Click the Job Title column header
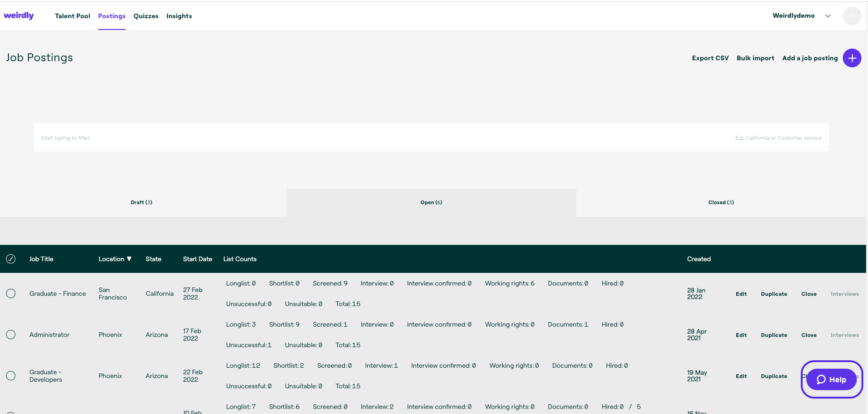The image size is (868, 414). point(41,259)
